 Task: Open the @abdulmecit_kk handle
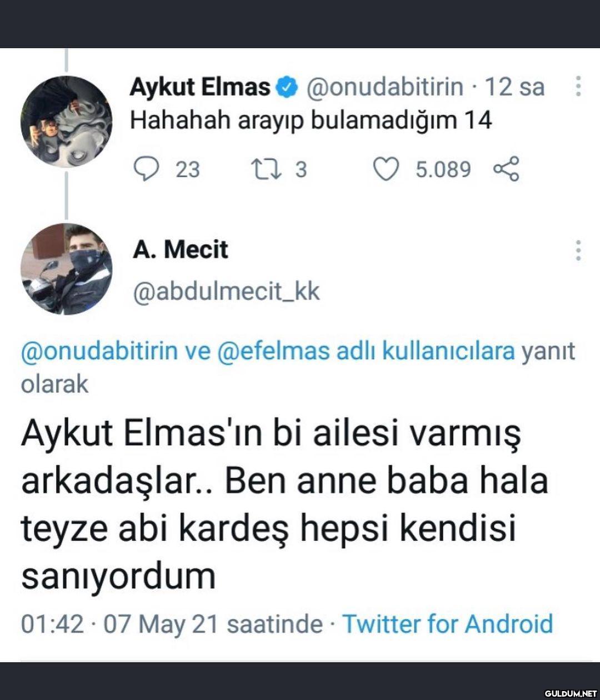pos(226,291)
